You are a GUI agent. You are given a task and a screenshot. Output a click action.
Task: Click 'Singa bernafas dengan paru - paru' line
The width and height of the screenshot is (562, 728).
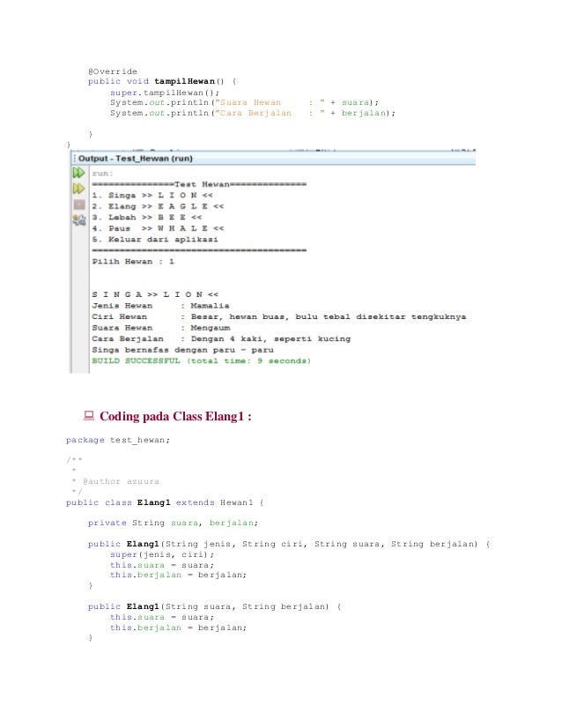182,350
